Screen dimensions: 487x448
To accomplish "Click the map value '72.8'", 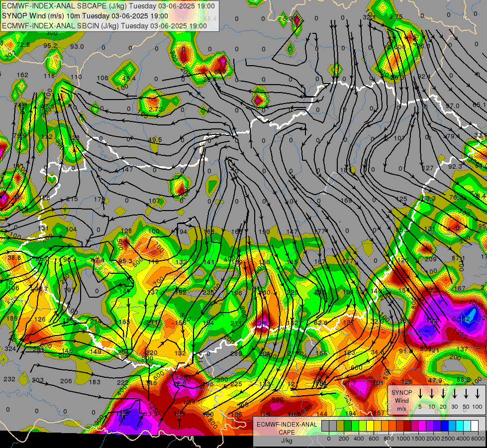I will tap(23, 44).
